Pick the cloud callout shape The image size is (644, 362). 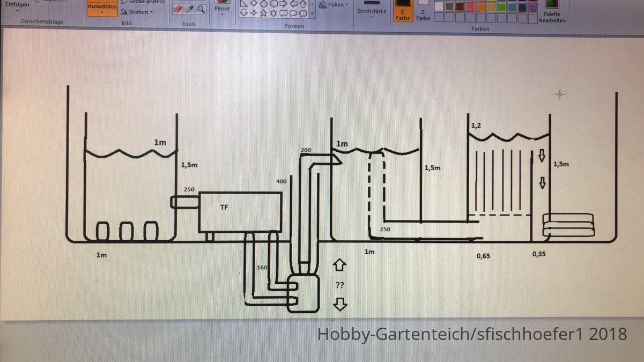point(302,13)
